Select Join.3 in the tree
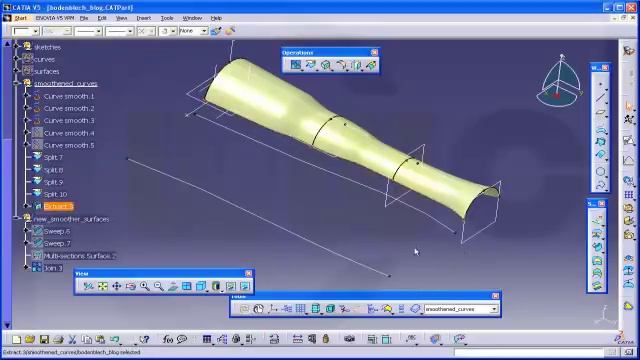640x360 pixels. coord(53,268)
